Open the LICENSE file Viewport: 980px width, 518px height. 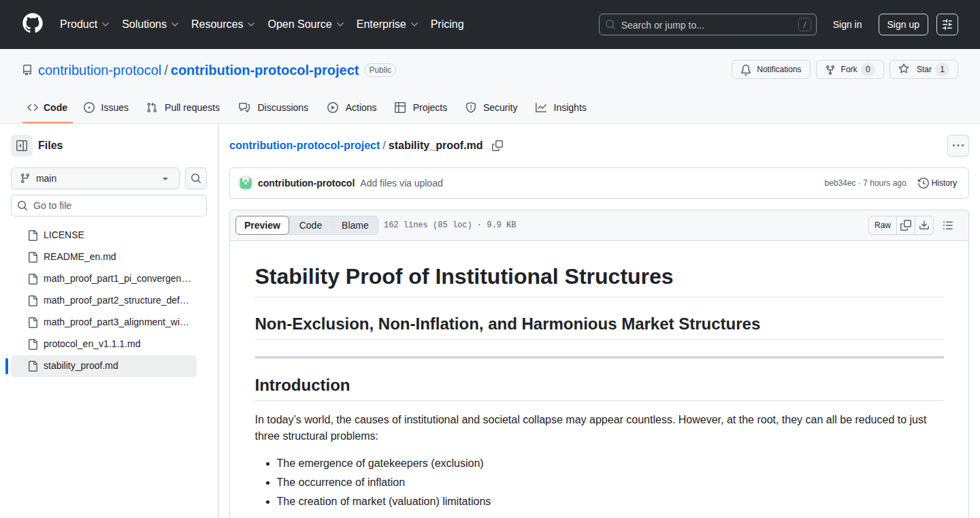coord(103,235)
